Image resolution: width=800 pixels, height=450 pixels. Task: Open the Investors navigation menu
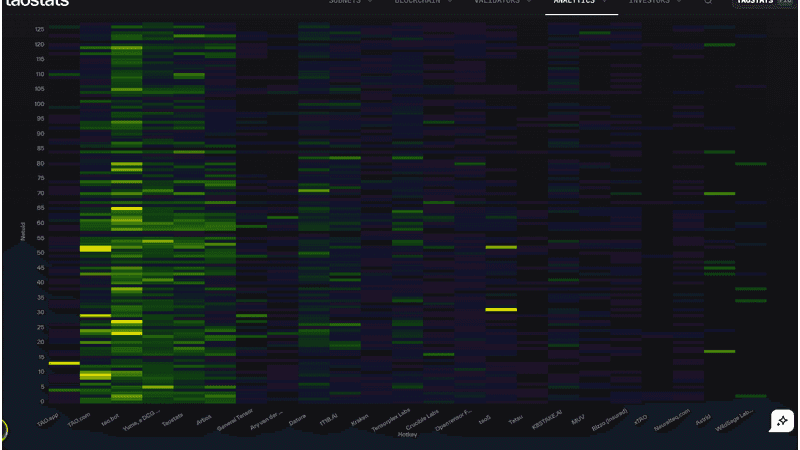[x=649, y=2]
